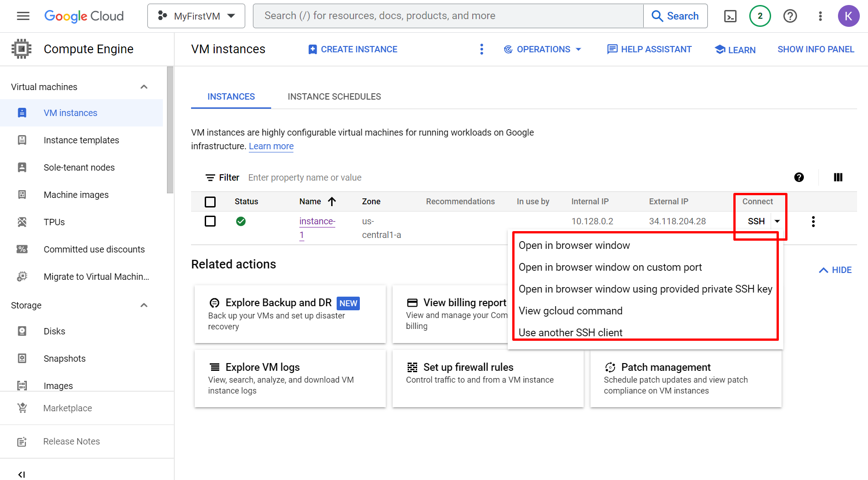Screen dimensions: 868x480
Task: Open the Set up firewall rules card
Action: tap(488, 379)
